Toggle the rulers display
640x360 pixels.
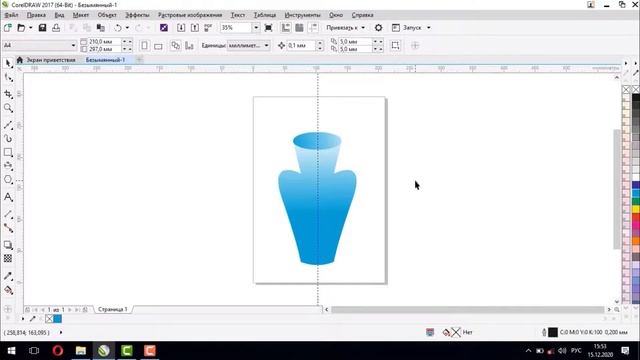tap(286, 28)
